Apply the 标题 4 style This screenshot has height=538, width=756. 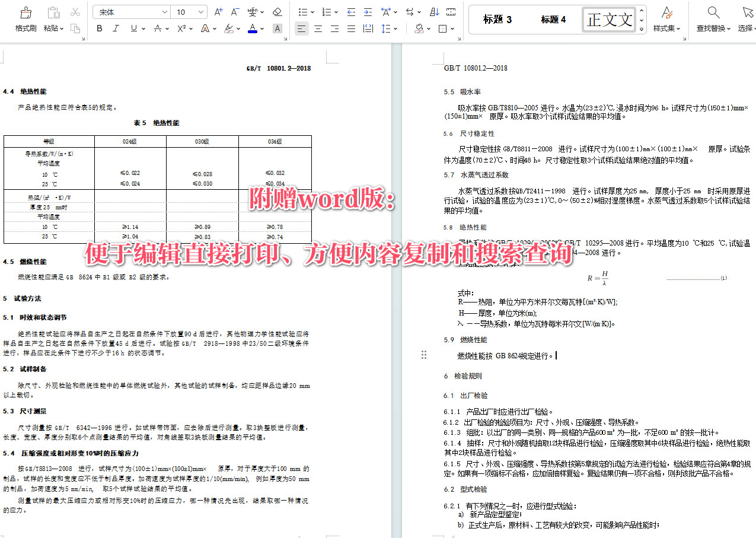pyautogui.click(x=553, y=19)
